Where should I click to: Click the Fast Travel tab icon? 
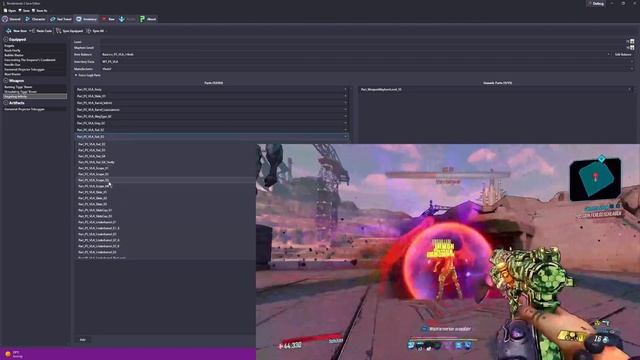pyautogui.click(x=53, y=19)
